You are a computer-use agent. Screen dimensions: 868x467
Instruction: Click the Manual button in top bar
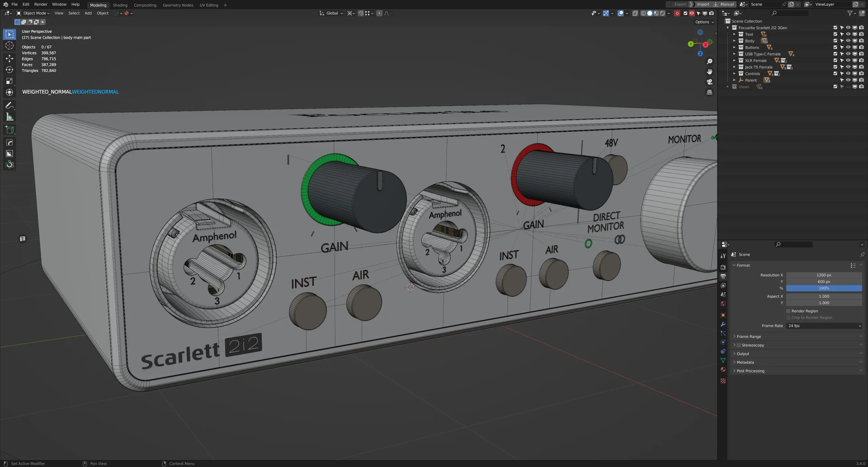pyautogui.click(x=727, y=4)
